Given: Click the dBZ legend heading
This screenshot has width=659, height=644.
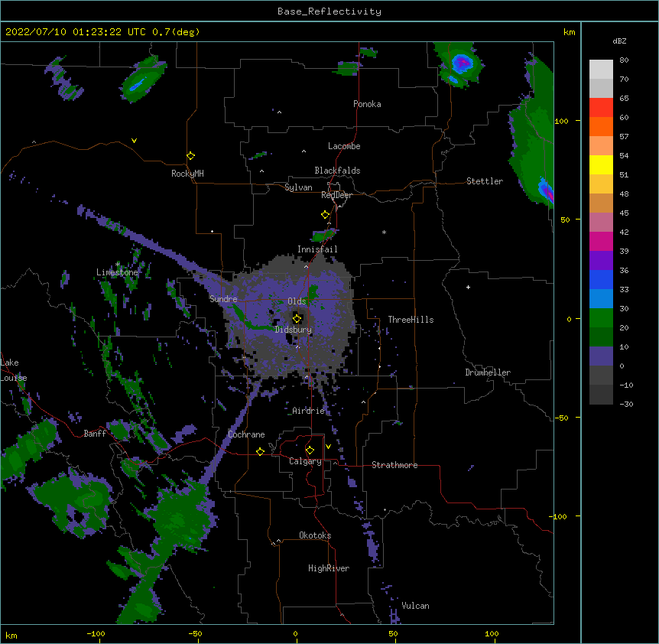Looking at the screenshot, I should (x=619, y=41).
